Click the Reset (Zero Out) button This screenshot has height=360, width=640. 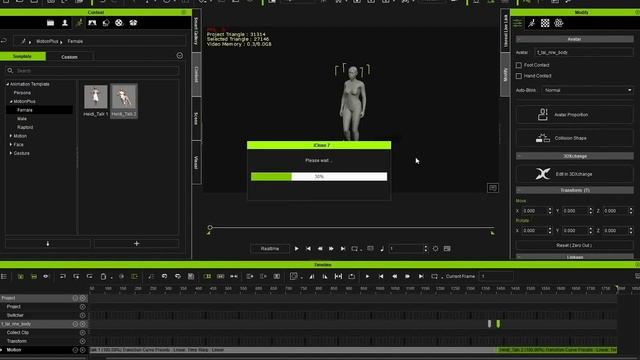(574, 245)
